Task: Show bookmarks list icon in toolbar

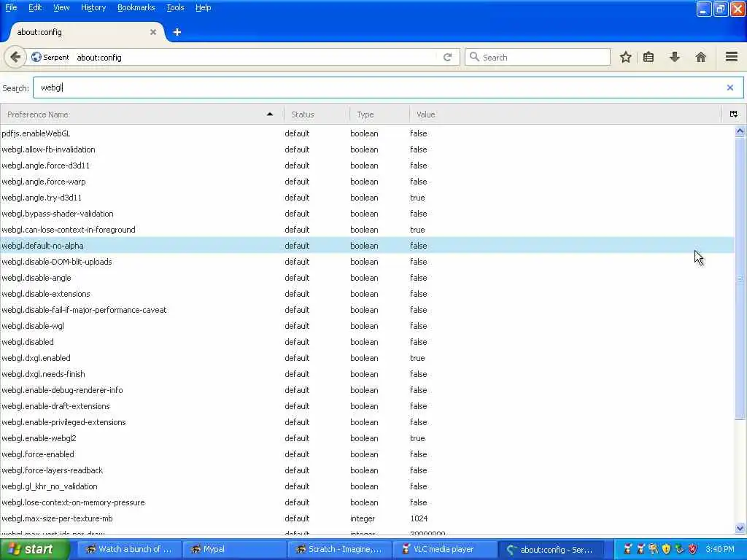Action: tap(649, 57)
